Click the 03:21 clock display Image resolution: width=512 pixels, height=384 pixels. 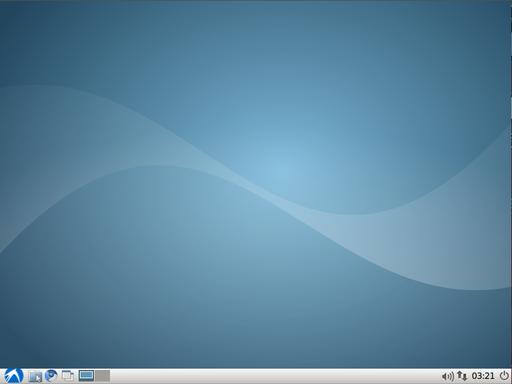pyautogui.click(x=483, y=376)
